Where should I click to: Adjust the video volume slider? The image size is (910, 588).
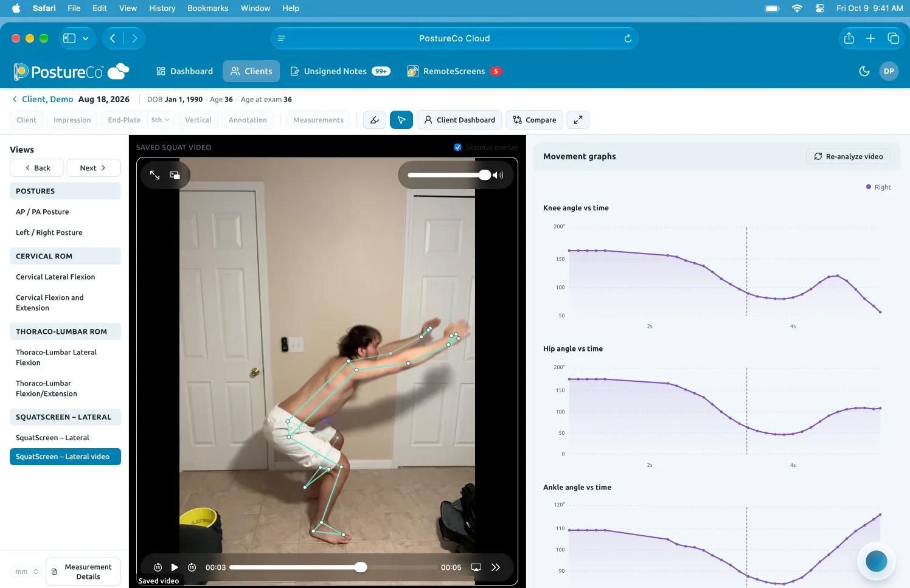[449, 175]
